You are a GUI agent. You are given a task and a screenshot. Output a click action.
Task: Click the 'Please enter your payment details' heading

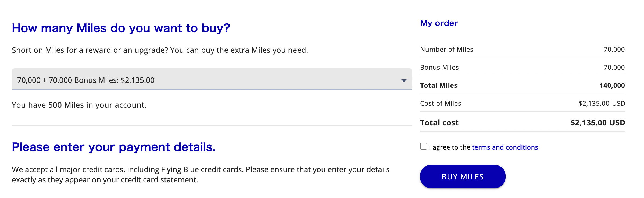pos(113,147)
